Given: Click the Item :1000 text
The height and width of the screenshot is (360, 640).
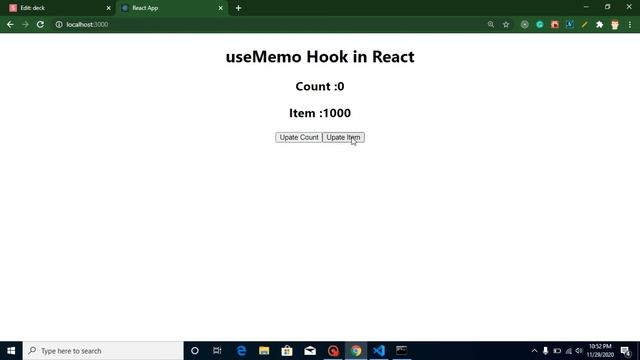Looking at the screenshot, I should [320, 113].
